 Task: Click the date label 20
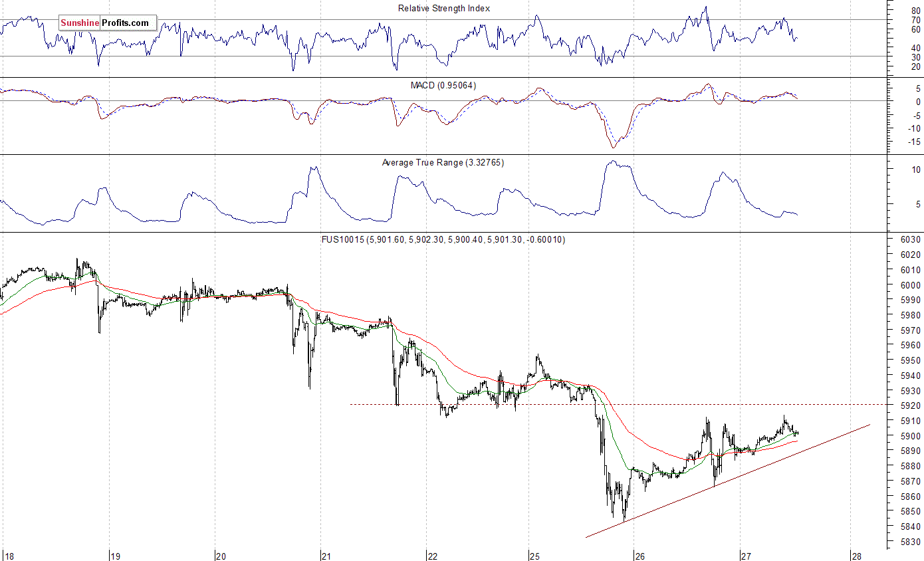tap(221, 556)
